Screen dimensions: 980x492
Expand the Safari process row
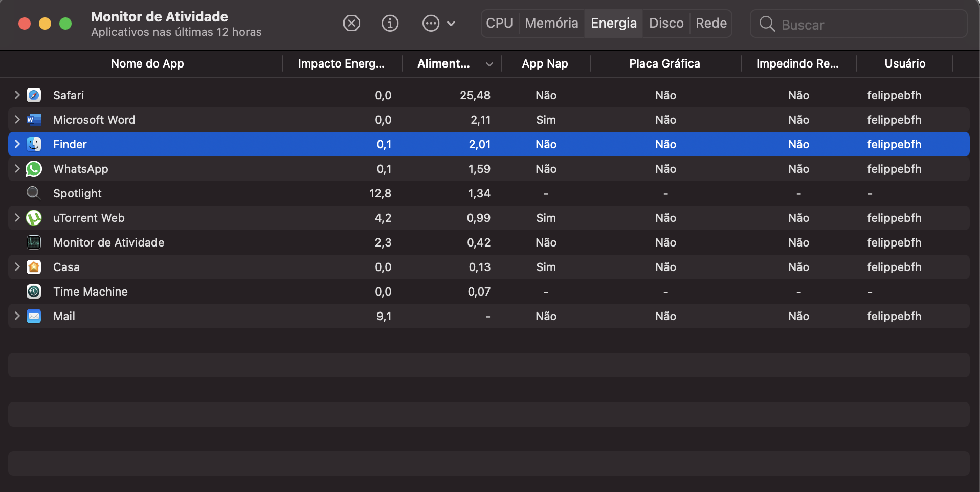pyautogui.click(x=17, y=95)
